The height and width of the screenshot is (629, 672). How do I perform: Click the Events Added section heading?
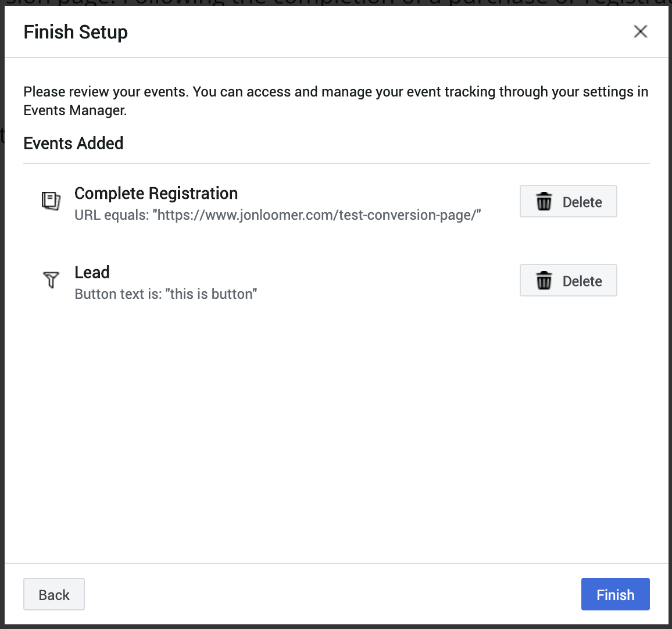[73, 143]
